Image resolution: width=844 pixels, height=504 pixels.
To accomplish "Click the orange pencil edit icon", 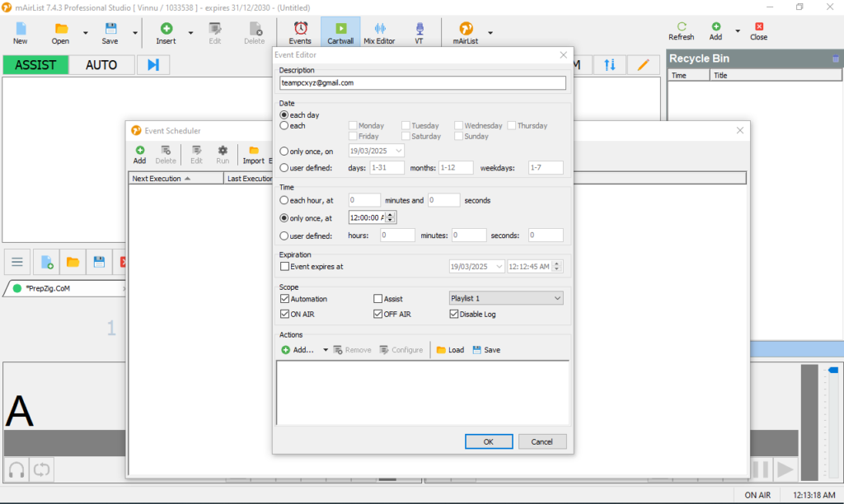I will pos(643,65).
